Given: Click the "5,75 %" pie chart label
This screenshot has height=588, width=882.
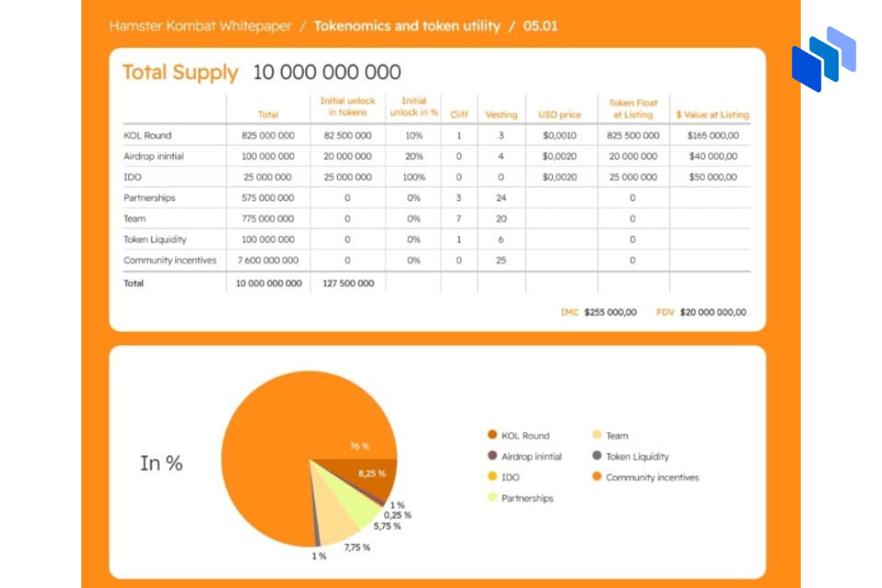Looking at the screenshot, I should tap(387, 526).
